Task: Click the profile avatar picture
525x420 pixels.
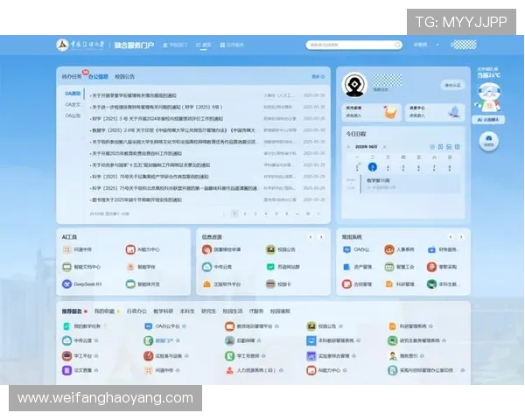Action: point(354,85)
